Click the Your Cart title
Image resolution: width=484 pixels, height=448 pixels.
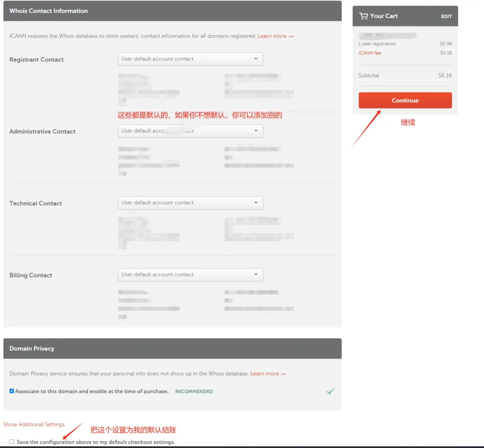point(384,16)
